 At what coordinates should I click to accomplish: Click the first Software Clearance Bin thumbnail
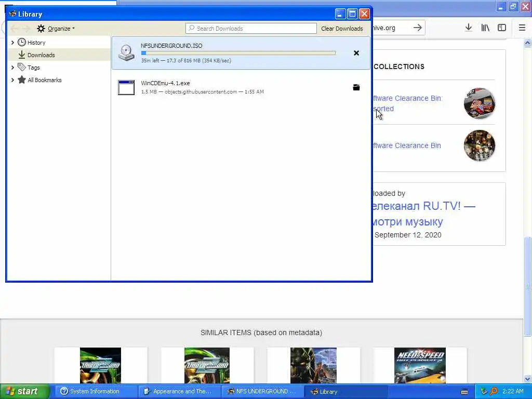(x=480, y=103)
